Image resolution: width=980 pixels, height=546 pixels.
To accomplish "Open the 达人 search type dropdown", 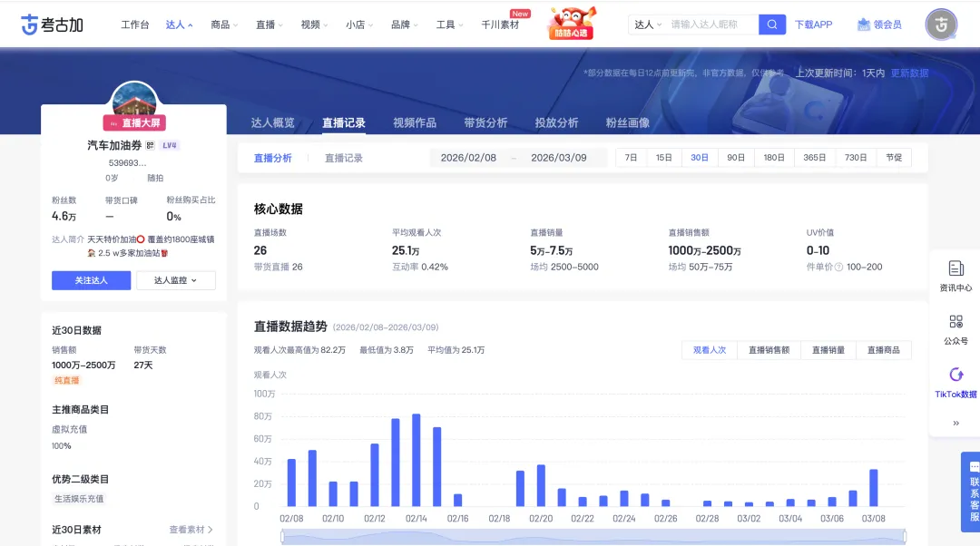I will pos(648,24).
